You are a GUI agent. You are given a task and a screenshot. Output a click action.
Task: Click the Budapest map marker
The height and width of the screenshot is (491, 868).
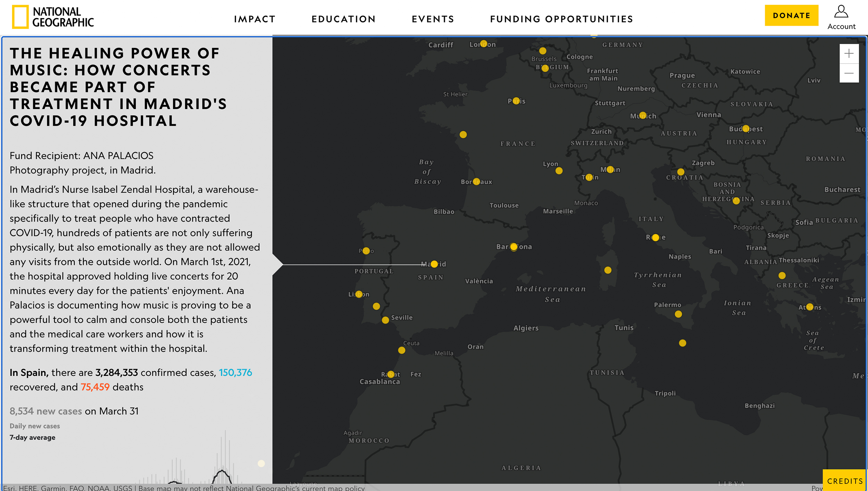pos(745,129)
